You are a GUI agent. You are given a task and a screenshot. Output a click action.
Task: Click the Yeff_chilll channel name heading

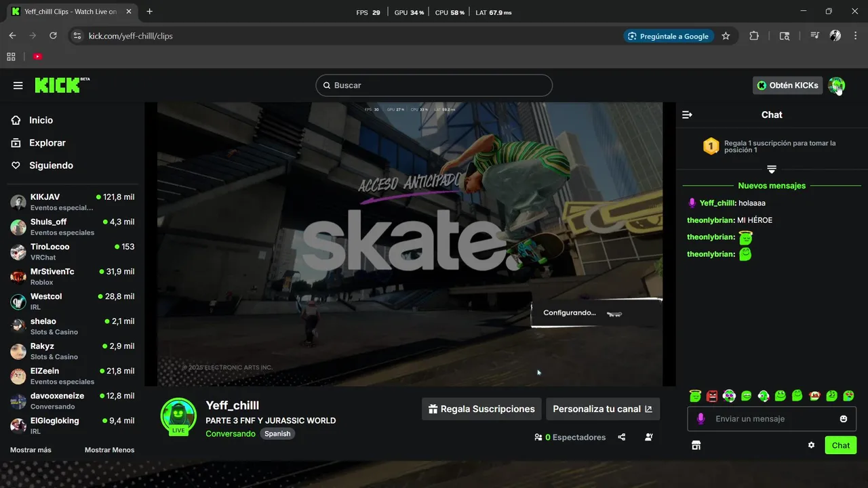click(233, 405)
